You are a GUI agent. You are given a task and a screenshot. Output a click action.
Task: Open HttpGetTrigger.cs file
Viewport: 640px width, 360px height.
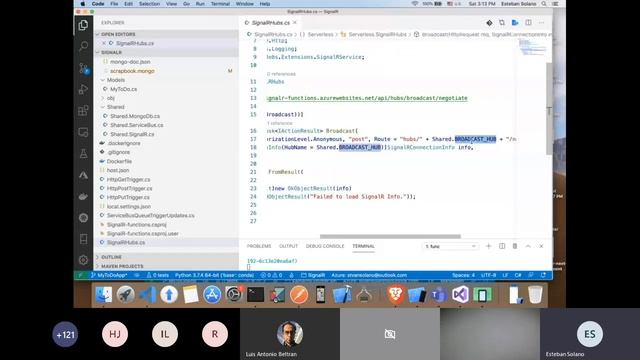tap(128, 179)
